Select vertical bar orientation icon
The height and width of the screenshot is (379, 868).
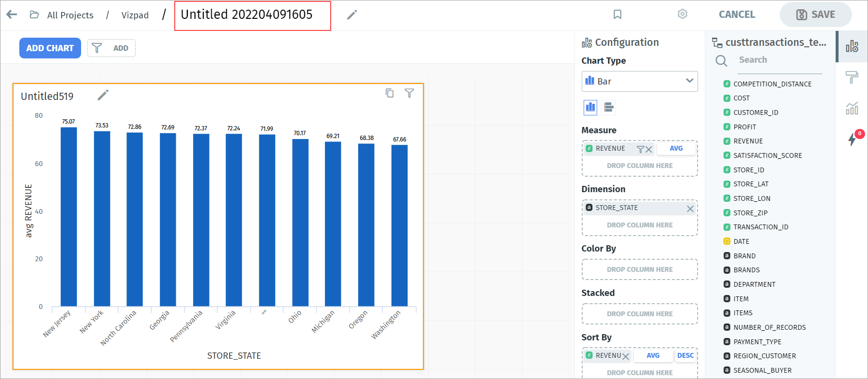tap(590, 107)
